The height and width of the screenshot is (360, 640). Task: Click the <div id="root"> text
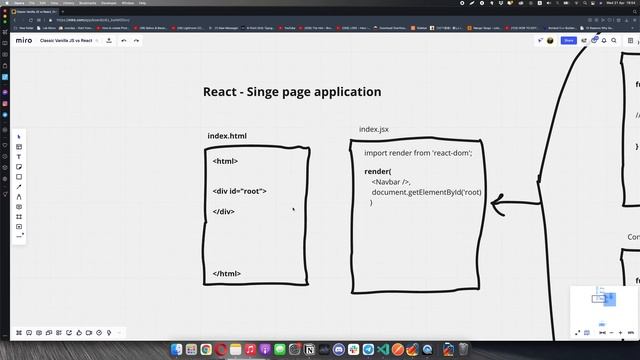point(240,191)
